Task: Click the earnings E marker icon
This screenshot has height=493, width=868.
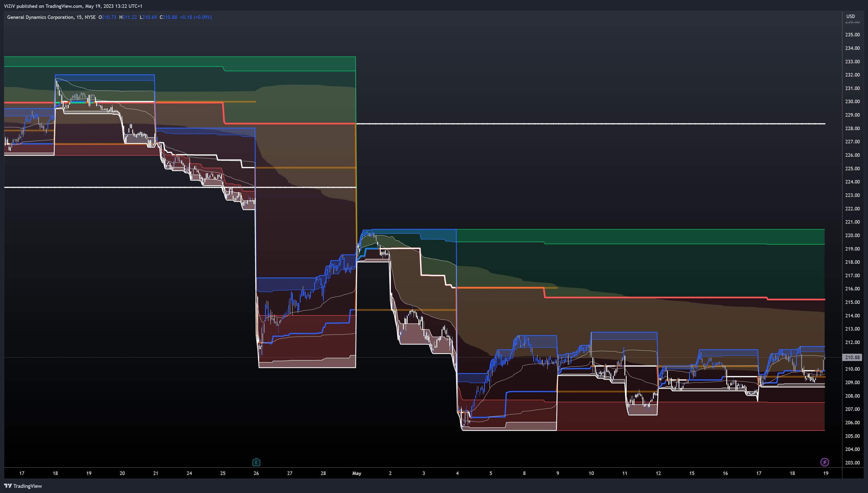Action: tap(256, 462)
